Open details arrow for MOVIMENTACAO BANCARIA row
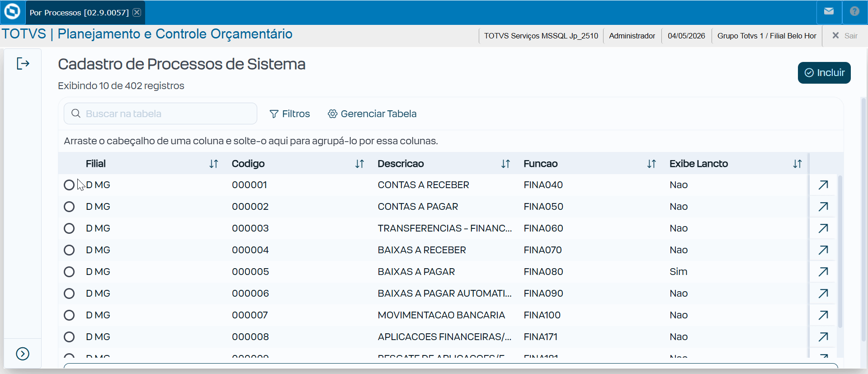The image size is (868, 374). [x=823, y=315]
